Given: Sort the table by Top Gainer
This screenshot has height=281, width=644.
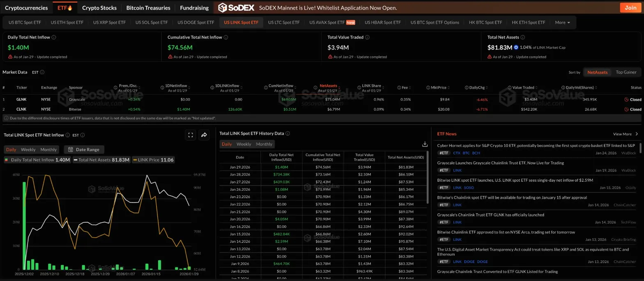Looking at the screenshot, I should coord(626,72).
